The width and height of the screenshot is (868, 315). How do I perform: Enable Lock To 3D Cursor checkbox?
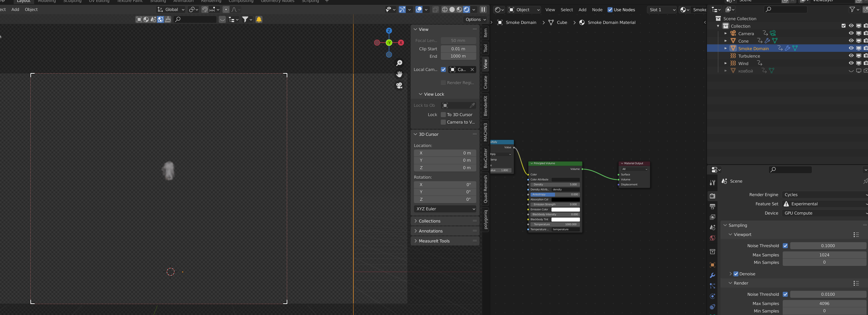click(443, 115)
